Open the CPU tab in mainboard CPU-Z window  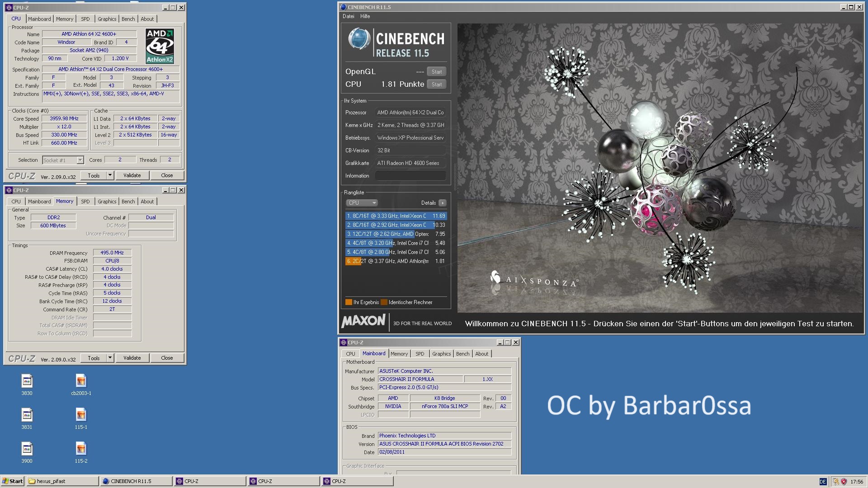[x=350, y=354]
